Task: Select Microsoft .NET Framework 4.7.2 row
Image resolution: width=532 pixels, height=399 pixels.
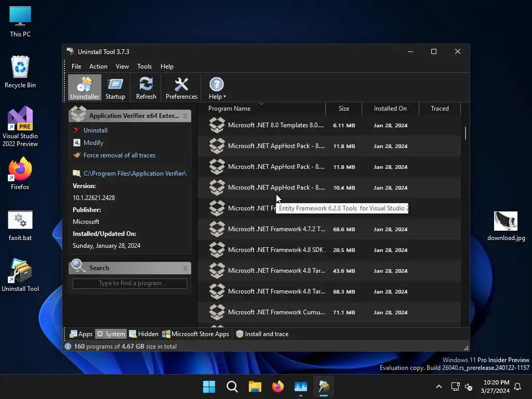Action: click(329, 229)
